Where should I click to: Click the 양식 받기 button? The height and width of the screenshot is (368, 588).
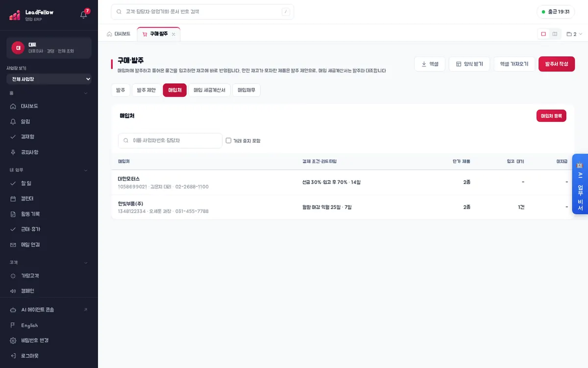(469, 64)
